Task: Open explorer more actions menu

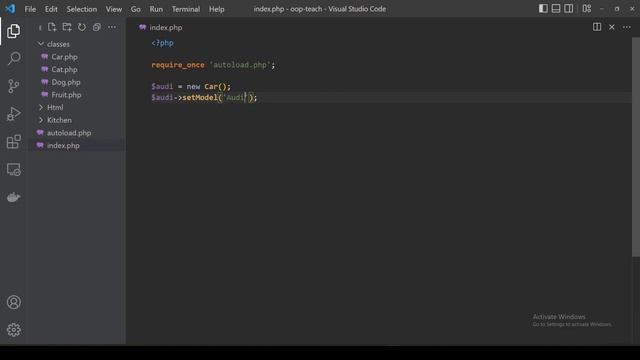Action: click(x=112, y=27)
